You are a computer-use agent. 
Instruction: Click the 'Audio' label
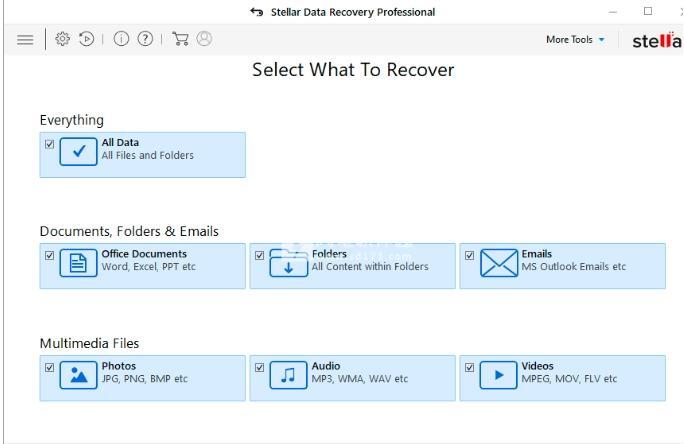pyautogui.click(x=326, y=366)
